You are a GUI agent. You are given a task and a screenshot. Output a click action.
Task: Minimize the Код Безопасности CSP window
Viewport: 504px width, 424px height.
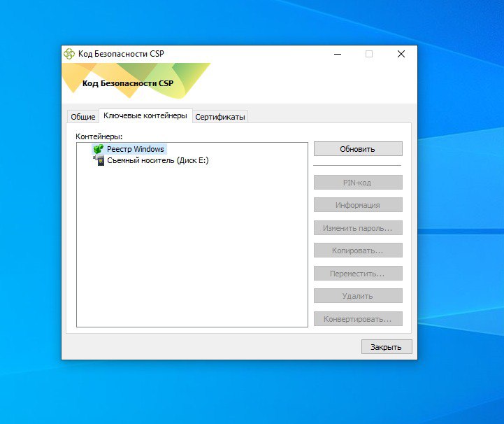338,54
